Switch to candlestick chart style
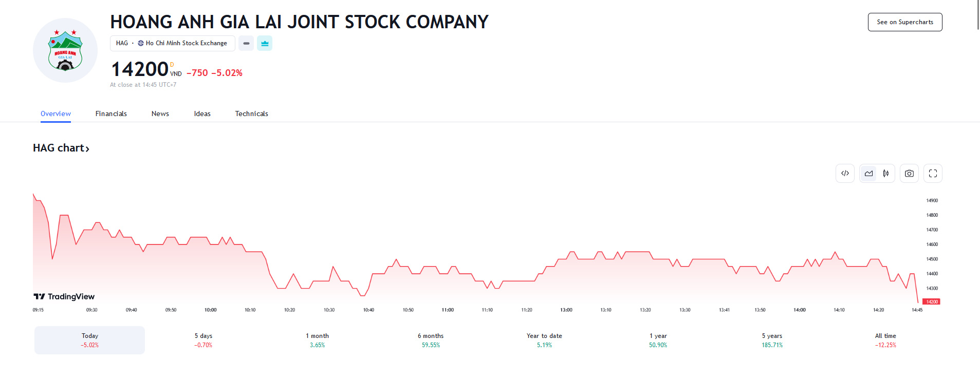Screen dimensions: 980x378 tap(885, 174)
